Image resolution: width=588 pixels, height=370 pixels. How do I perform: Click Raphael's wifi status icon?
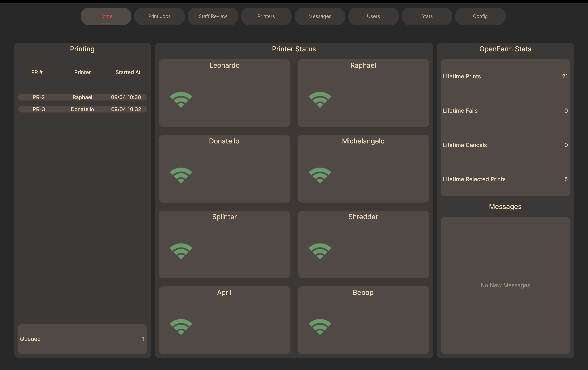320,99
